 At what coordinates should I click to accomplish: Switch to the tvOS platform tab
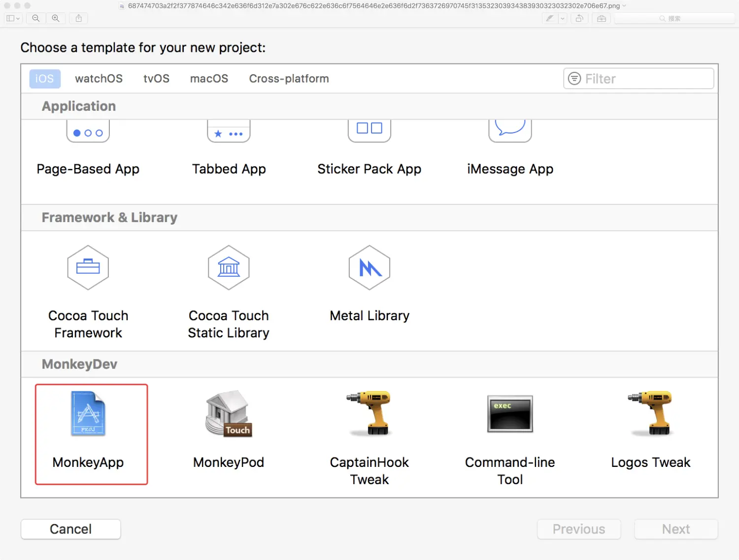[x=156, y=79]
